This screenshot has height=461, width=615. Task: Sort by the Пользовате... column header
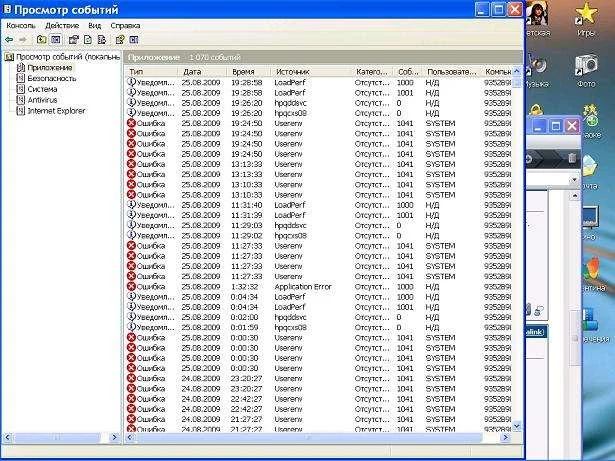pyautogui.click(x=452, y=72)
